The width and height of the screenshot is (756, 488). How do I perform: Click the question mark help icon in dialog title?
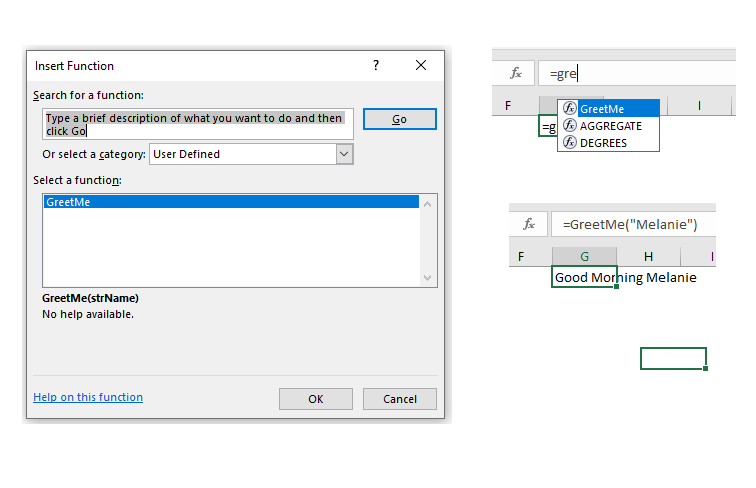tap(376, 65)
